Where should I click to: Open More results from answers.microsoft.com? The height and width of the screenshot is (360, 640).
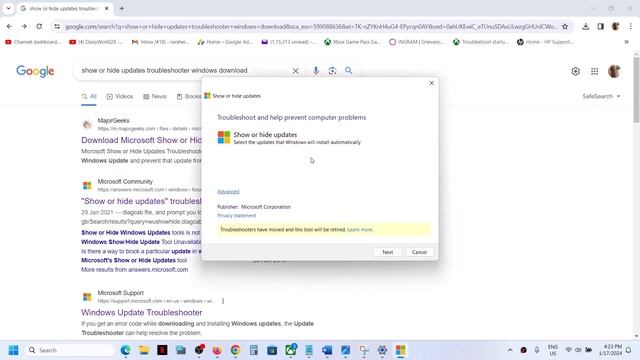point(135,270)
